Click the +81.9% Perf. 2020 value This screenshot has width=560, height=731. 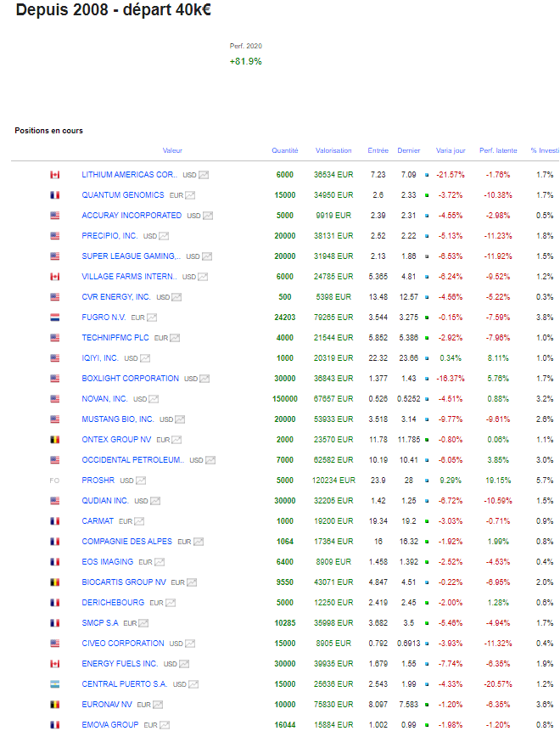[245, 61]
